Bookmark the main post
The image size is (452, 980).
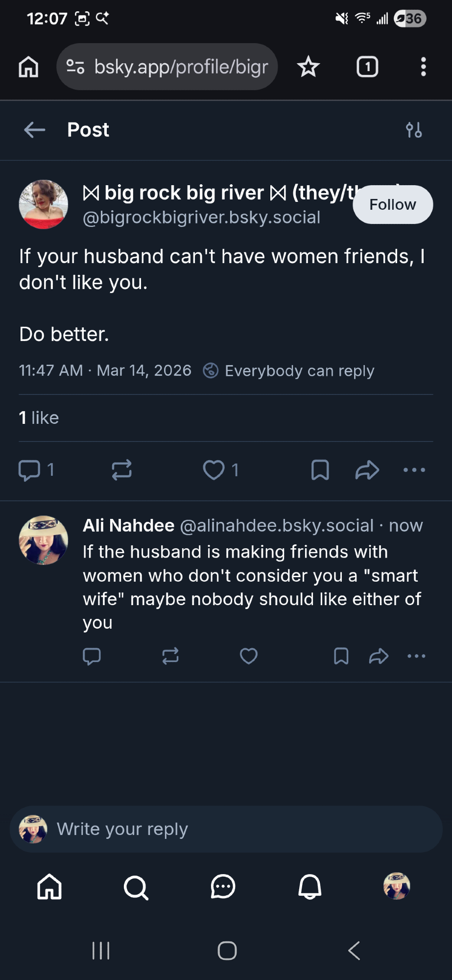320,469
